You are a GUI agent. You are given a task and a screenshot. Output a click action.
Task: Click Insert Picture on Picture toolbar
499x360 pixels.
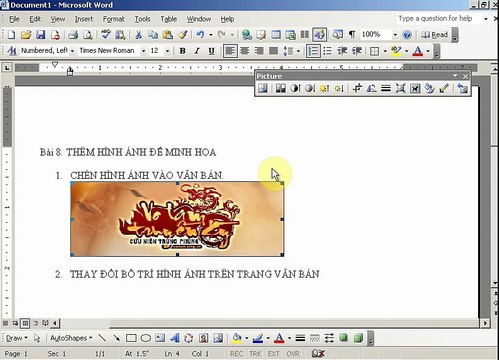[x=263, y=88]
